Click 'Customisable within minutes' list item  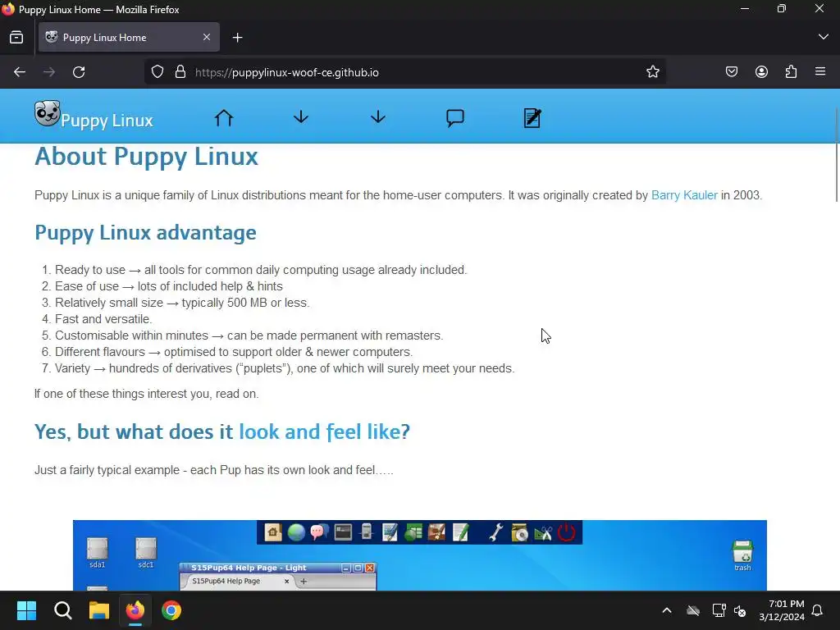pos(249,336)
